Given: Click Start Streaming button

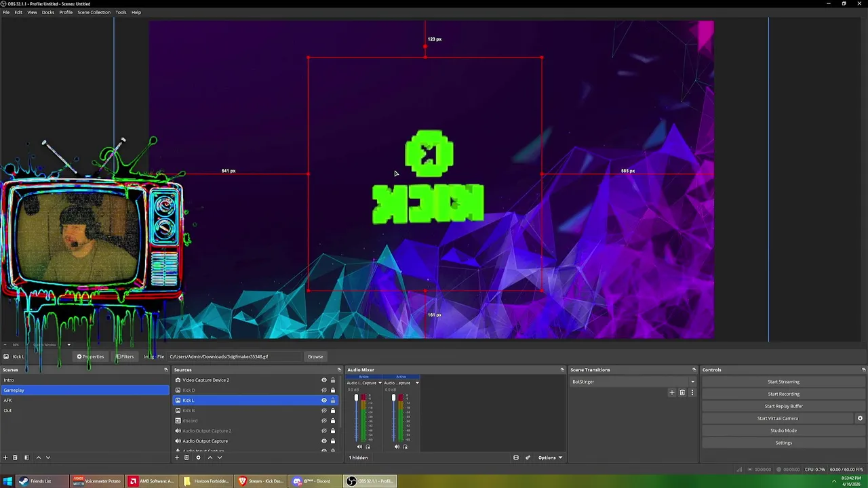Looking at the screenshot, I should pyautogui.click(x=783, y=382).
